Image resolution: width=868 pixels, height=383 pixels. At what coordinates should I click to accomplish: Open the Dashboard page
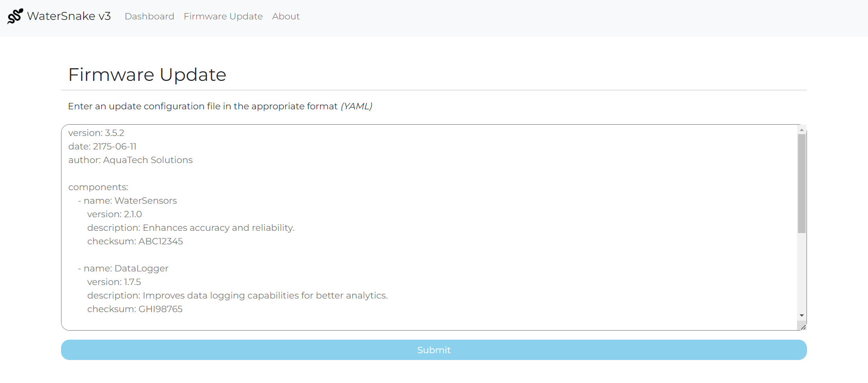[149, 16]
